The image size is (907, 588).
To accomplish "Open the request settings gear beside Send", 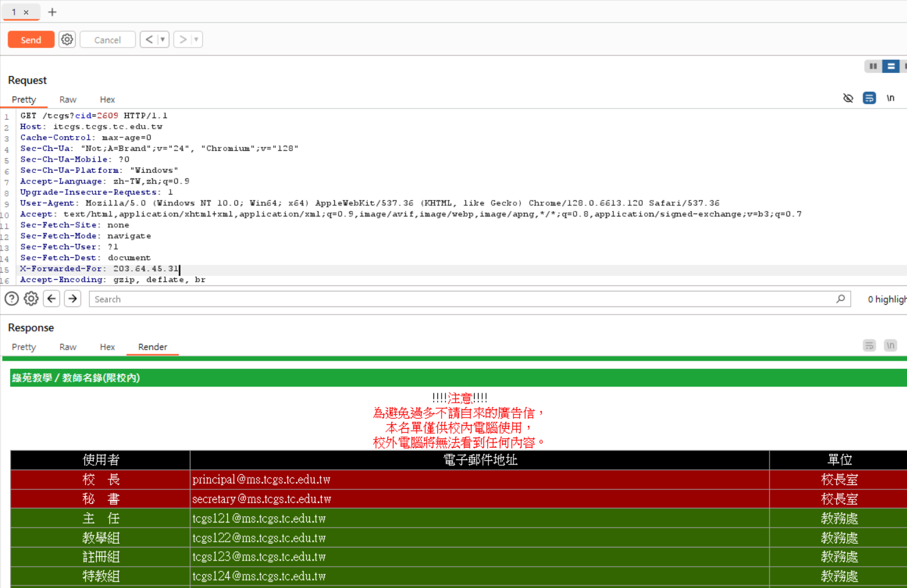I will (x=67, y=40).
